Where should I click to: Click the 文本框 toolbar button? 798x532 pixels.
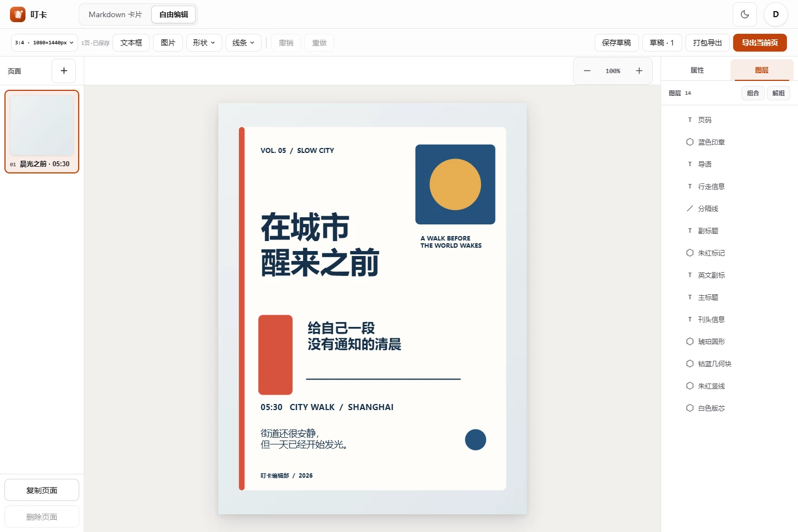click(131, 43)
